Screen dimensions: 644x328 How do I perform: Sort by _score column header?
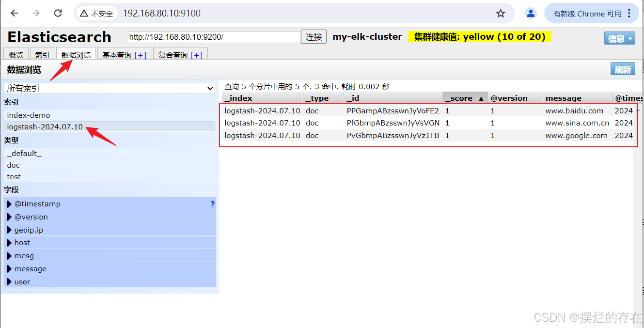pos(465,98)
